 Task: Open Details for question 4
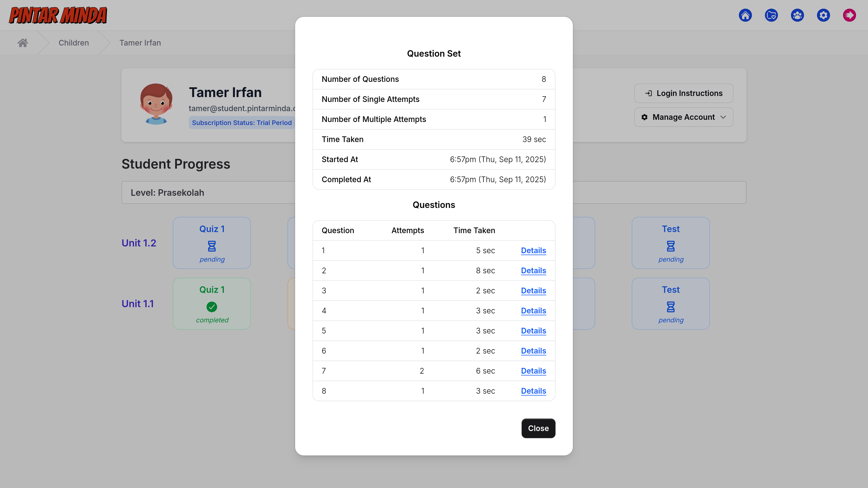[533, 310]
